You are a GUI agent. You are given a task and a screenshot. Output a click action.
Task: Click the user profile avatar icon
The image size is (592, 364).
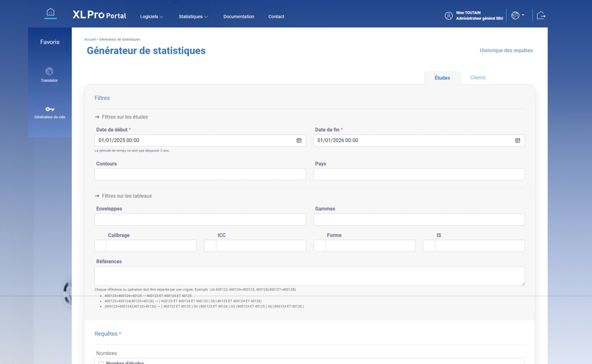448,16
